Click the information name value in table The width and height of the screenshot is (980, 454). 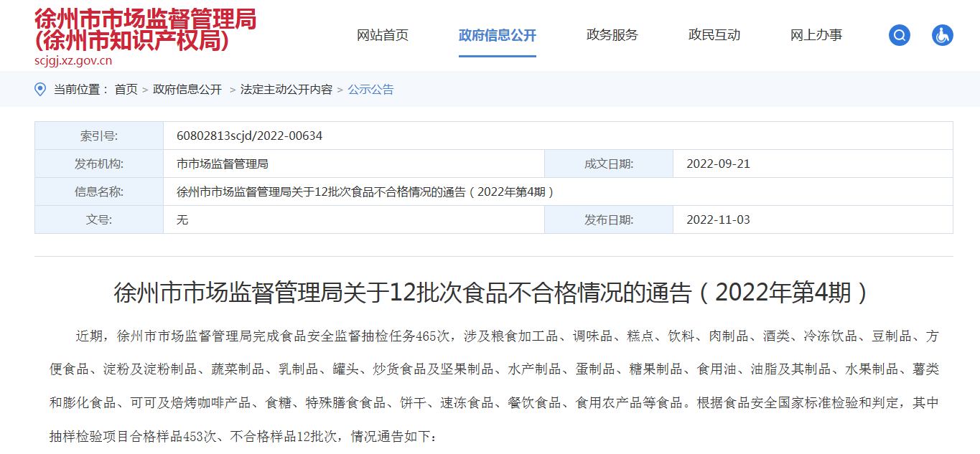point(368,191)
